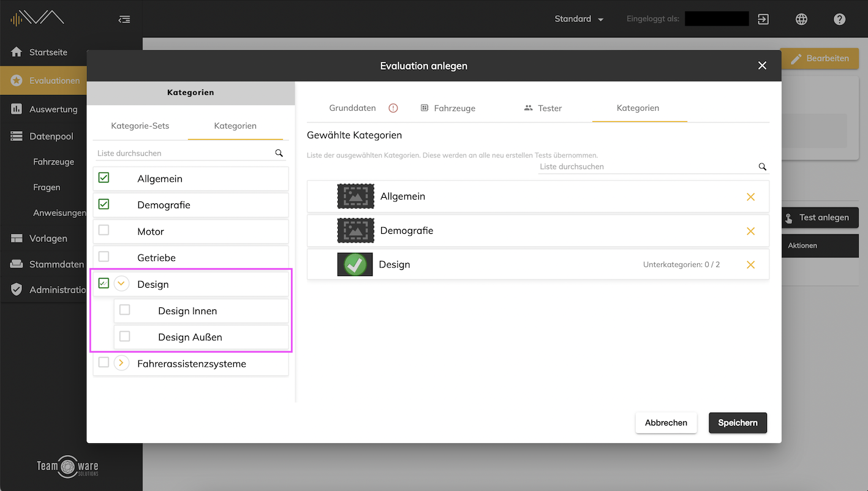Click the search magnifier in selected categories
868x491 pixels.
[x=763, y=167]
